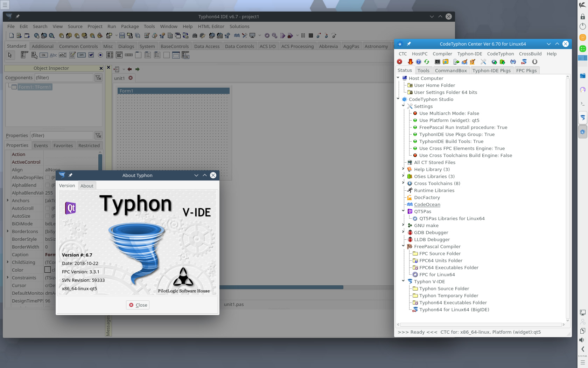Screen dimensions: 588x368
Task: Expand the GNU make tree node
Action: click(x=403, y=225)
